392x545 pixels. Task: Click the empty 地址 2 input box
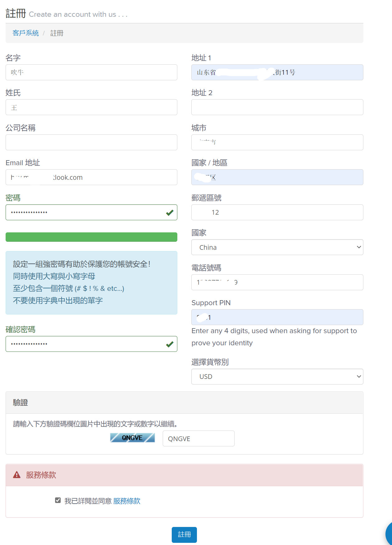(277, 107)
